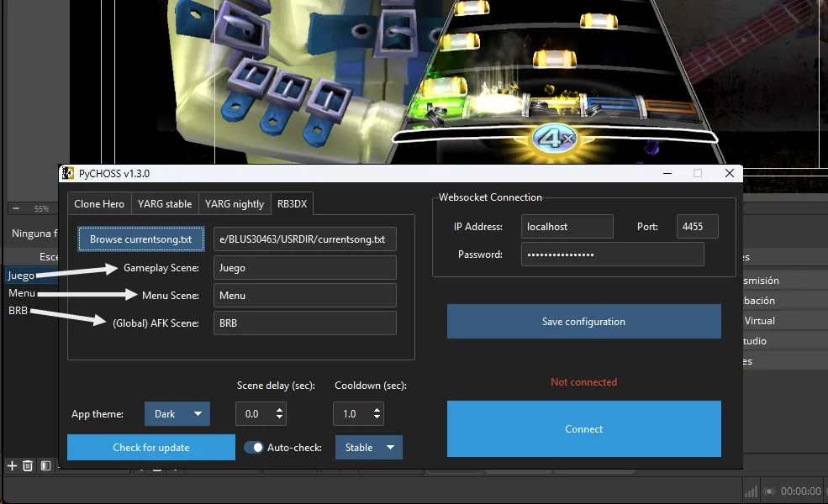Open the YARG stable tab
Screen dimensions: 828x504
(x=165, y=204)
